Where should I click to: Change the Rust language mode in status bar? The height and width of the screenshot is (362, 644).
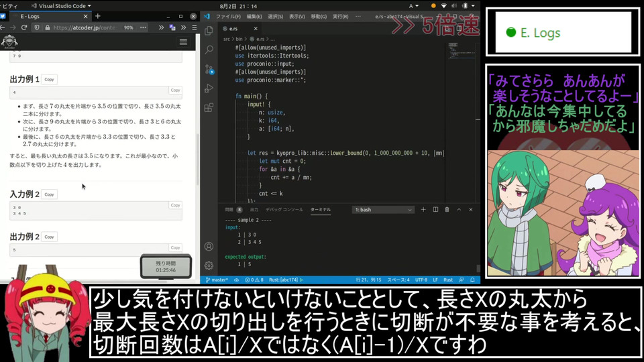click(x=448, y=280)
